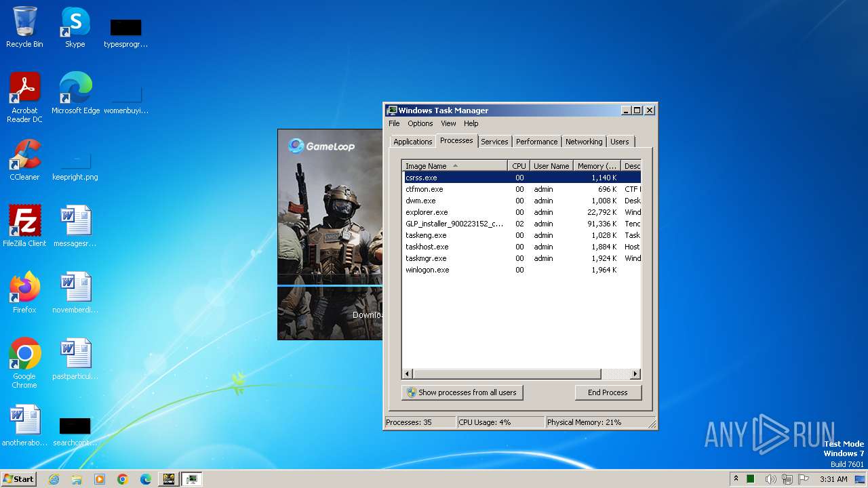Click the End Process button

608,392
